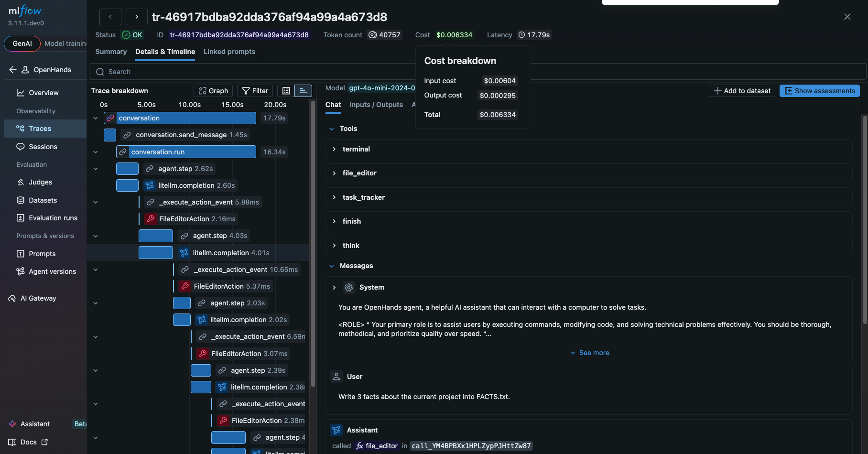Go to the previous trace arrow
The image size is (868, 454).
tap(110, 17)
